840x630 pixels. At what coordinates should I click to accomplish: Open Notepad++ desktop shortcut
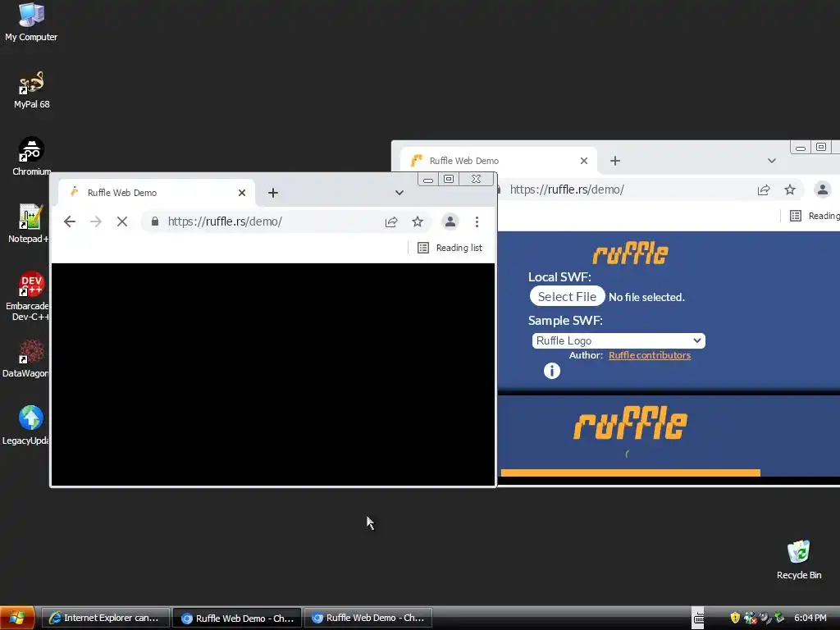click(29, 224)
